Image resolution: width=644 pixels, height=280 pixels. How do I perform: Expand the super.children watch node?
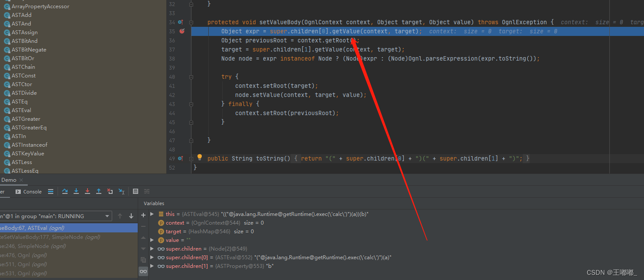click(x=152, y=248)
